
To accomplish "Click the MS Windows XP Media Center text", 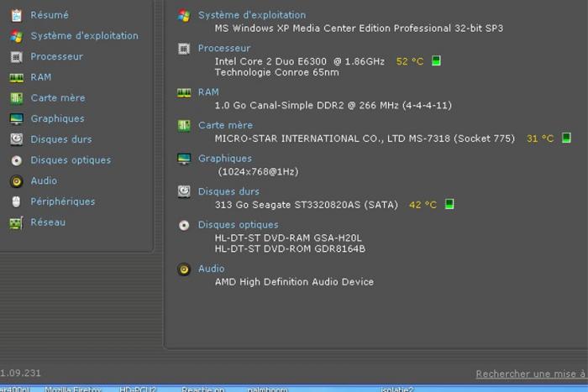I will coord(359,29).
